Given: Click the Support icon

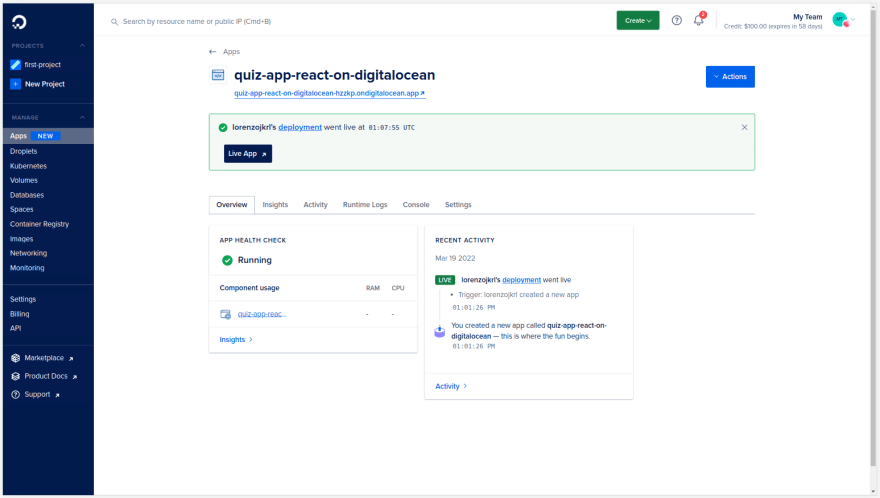Looking at the screenshot, I should point(16,395).
